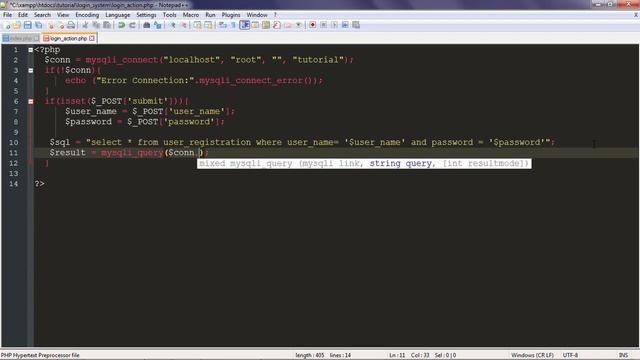Open the Search menu
Screen dimensions: 640x360
pyautogui.click(x=42, y=15)
